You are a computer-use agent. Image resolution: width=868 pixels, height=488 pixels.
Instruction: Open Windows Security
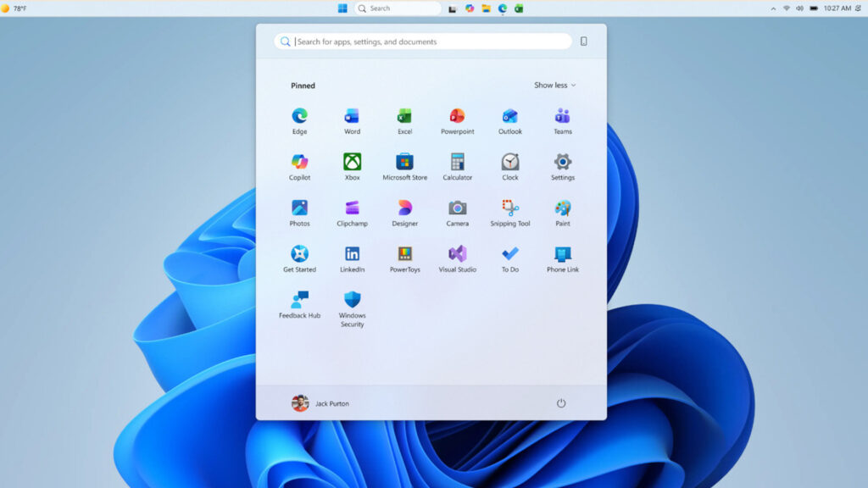tap(352, 309)
